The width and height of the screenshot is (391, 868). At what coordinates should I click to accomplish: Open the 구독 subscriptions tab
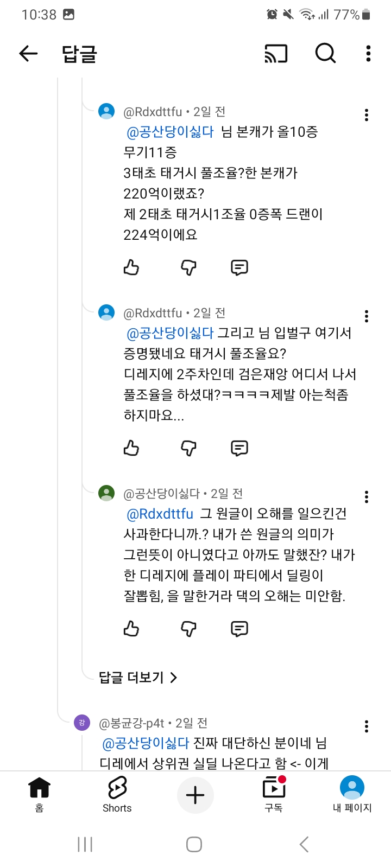point(274,794)
